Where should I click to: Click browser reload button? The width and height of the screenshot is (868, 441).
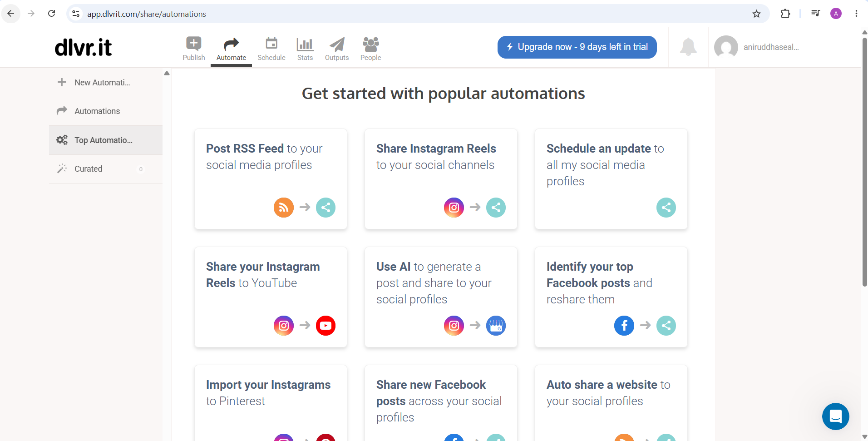52,14
